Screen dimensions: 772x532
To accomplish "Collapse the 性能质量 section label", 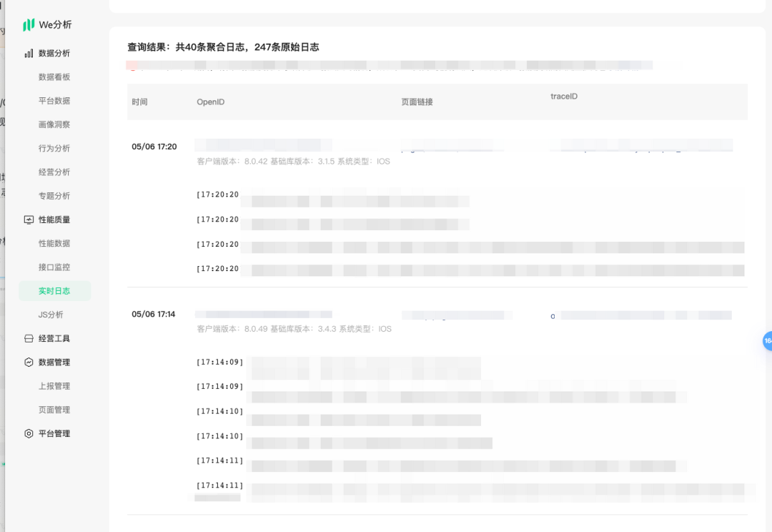I will coord(54,220).
